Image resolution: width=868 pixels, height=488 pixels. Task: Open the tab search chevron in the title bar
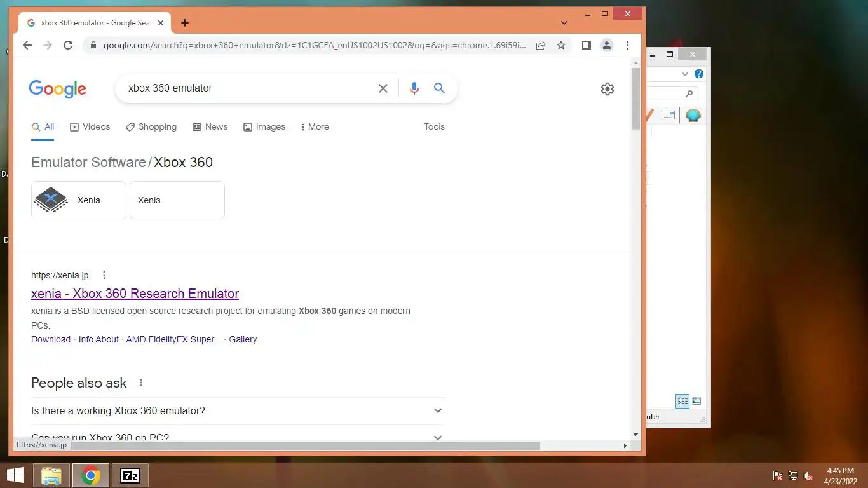[564, 23]
